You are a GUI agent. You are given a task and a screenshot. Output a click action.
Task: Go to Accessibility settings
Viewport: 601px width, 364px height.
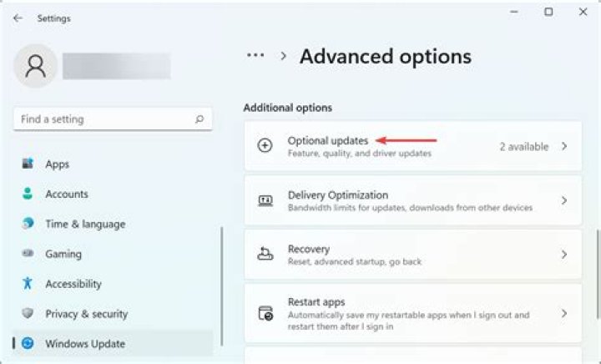coord(113,284)
